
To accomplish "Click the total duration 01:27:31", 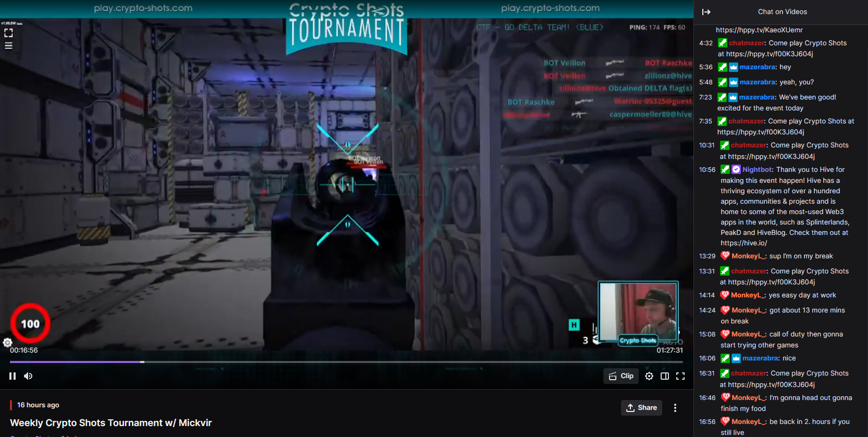I will [669, 351].
